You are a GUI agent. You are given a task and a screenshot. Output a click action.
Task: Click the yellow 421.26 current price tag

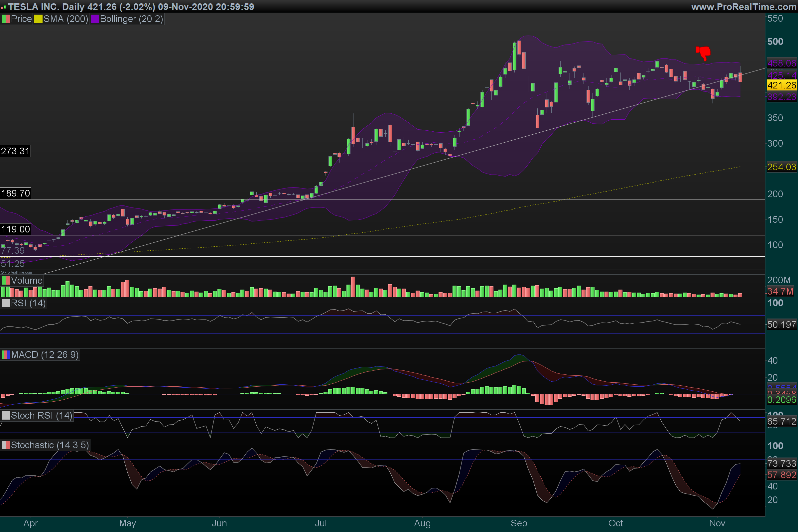tap(782, 85)
